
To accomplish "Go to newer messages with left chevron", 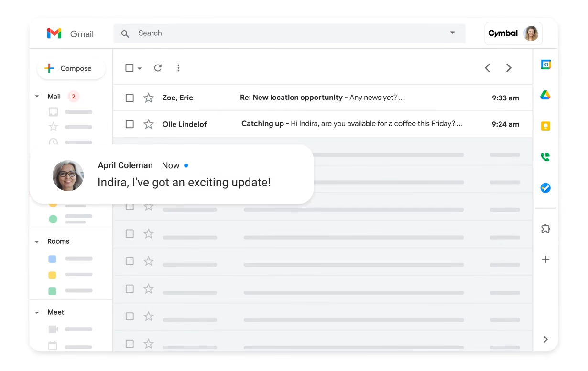I will pos(487,68).
